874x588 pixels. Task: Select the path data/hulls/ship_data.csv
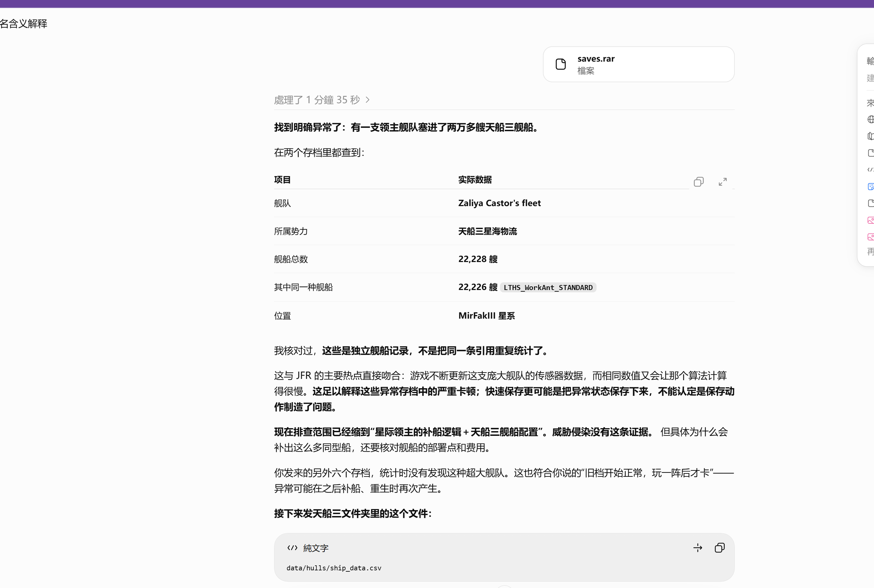coord(334,568)
